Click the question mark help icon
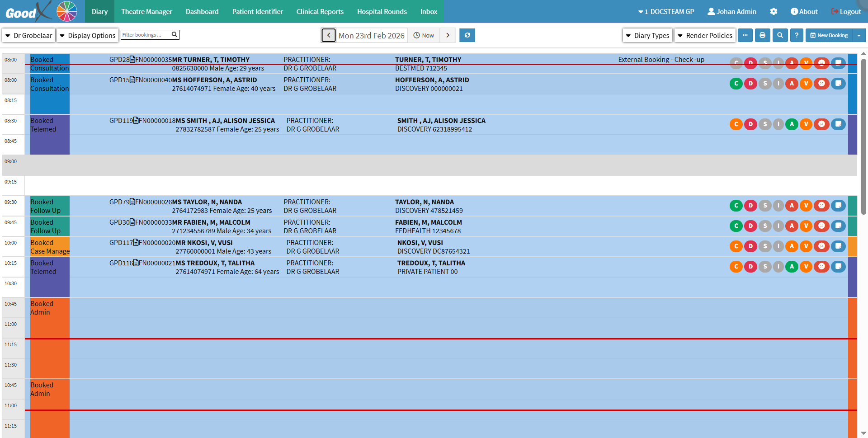The image size is (868, 438). pos(797,35)
